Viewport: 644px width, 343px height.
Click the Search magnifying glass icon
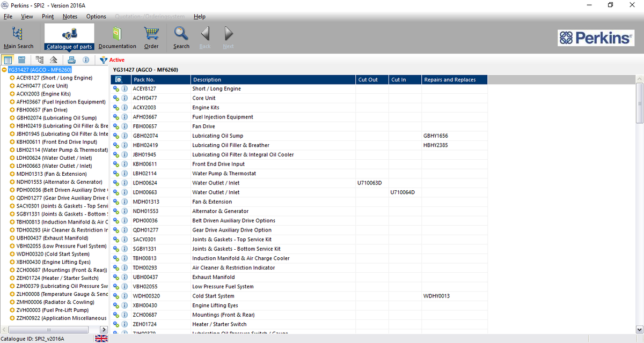click(181, 34)
